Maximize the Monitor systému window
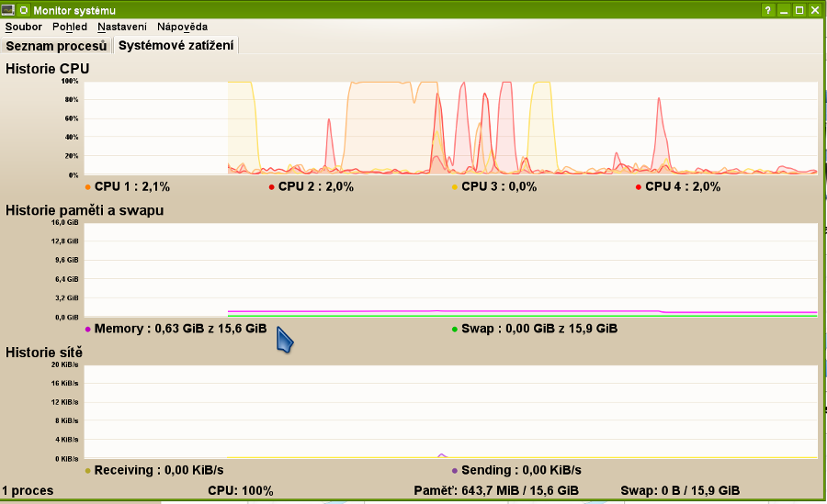 pyautogui.click(x=799, y=10)
